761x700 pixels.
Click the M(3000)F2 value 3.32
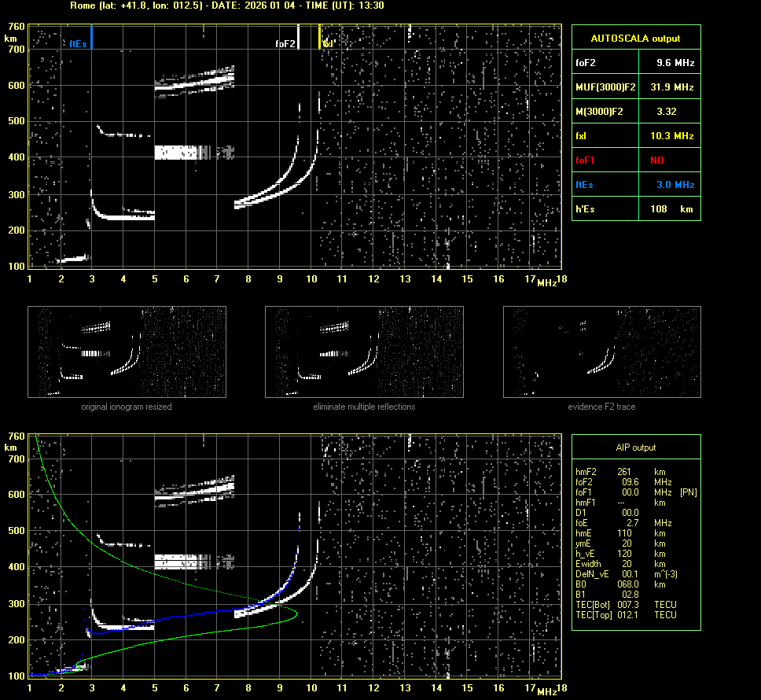(667, 111)
